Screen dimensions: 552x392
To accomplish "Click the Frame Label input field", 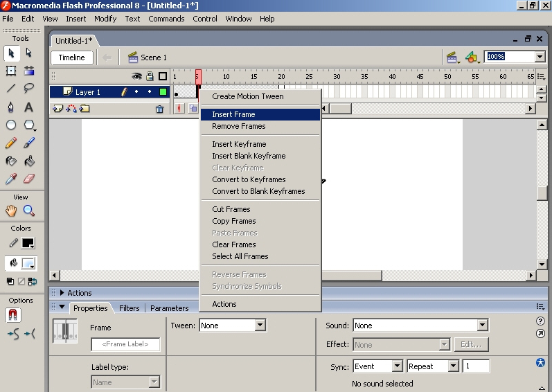I will point(125,344).
